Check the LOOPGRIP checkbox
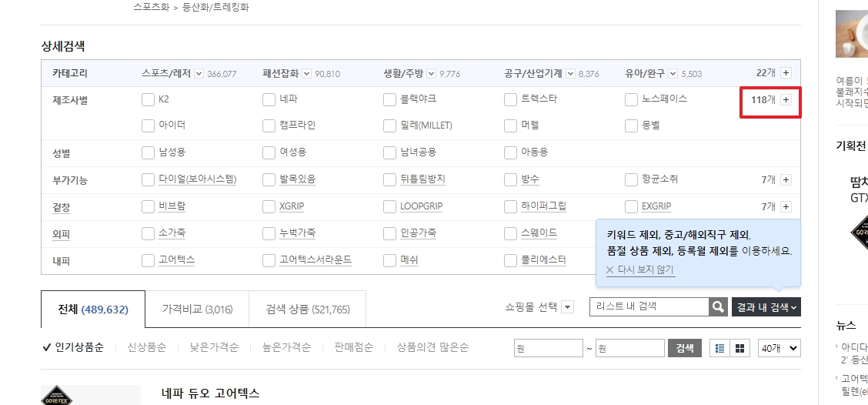The image size is (868, 405). pyautogui.click(x=389, y=206)
